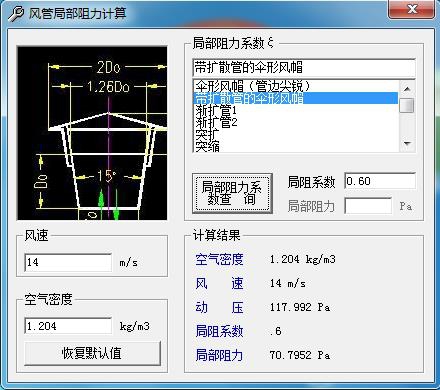
Task: Focus the 空气密度 input field with 1.204
Action: 68,326
